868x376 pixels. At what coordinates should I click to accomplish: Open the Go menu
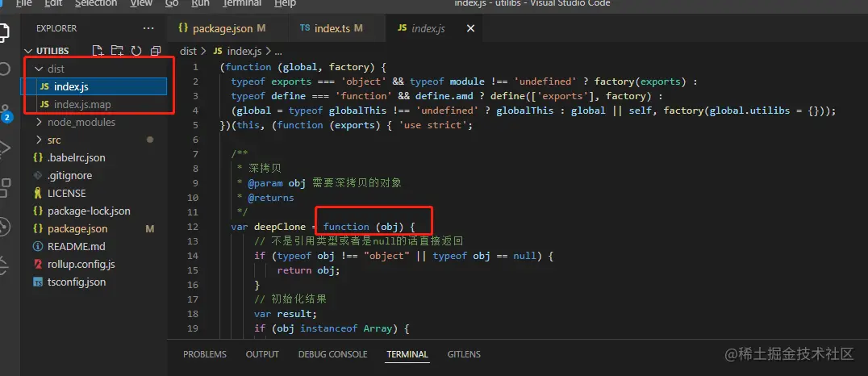[172, 3]
